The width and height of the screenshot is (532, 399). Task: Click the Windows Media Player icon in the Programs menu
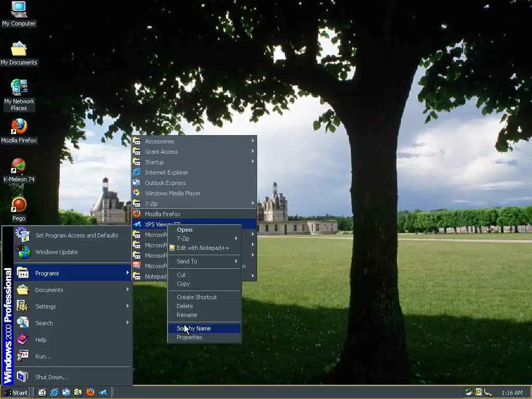coord(137,193)
